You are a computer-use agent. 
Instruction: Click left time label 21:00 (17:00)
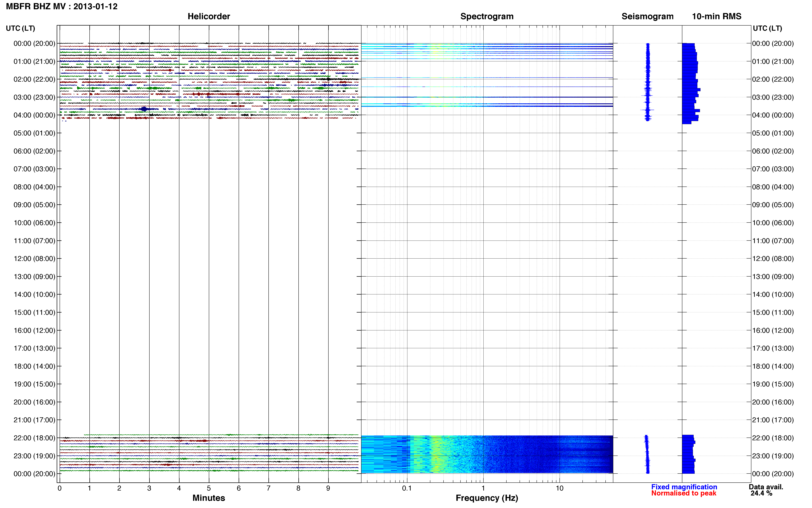34,420
